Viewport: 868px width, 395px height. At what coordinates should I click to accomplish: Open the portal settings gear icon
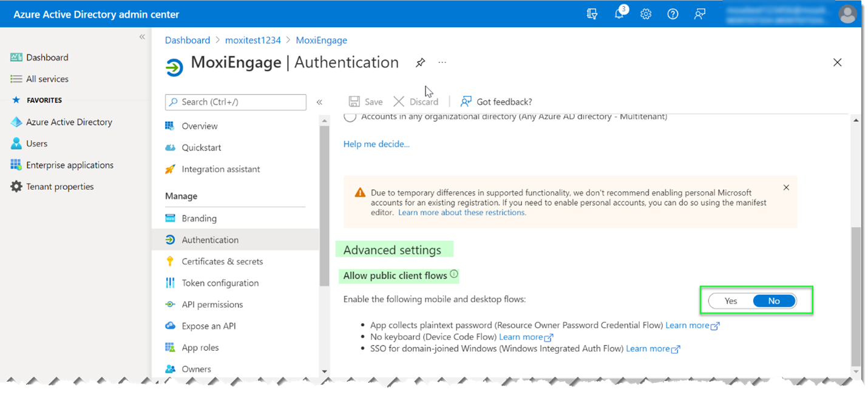[x=646, y=14]
